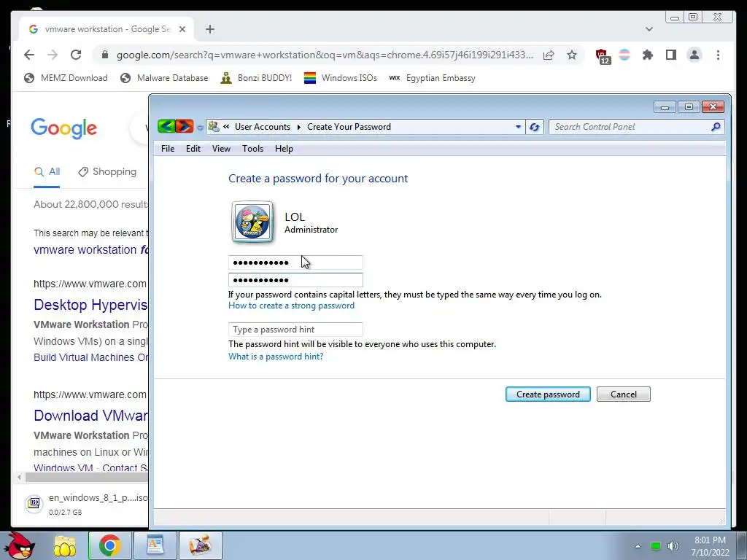The height and width of the screenshot is (560, 747).
Task: Click the User Accounts breadcrumb icon
Action: tap(214, 127)
